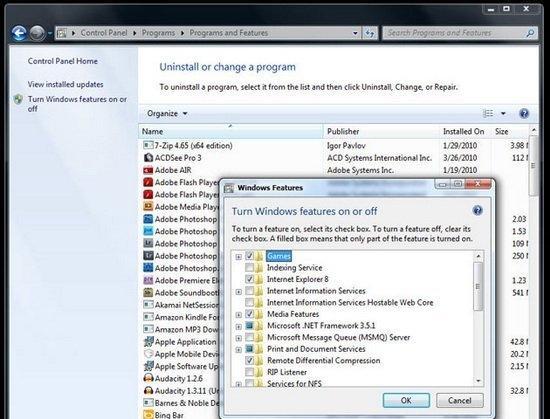Sort by the Name column header
The image size is (550, 419).
231,131
